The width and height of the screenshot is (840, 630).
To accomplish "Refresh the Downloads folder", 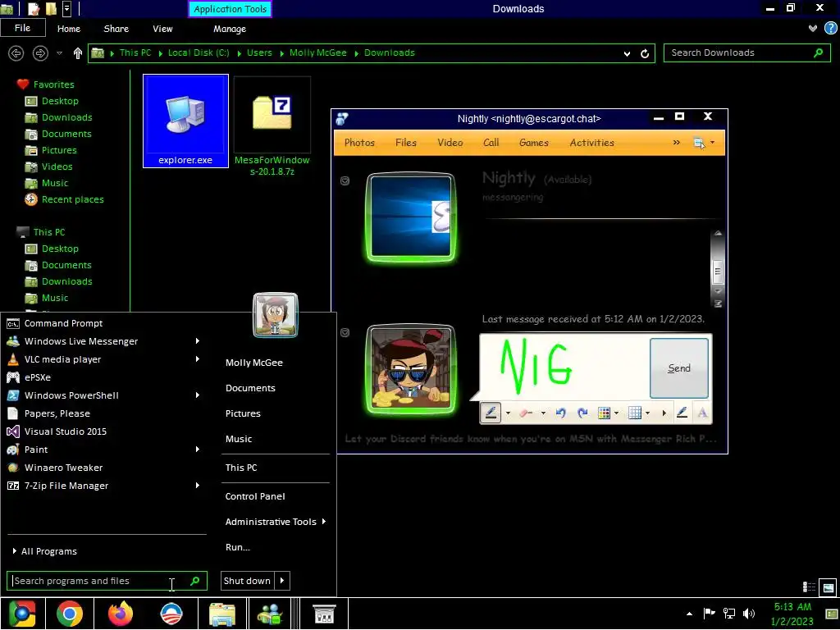I will [645, 53].
